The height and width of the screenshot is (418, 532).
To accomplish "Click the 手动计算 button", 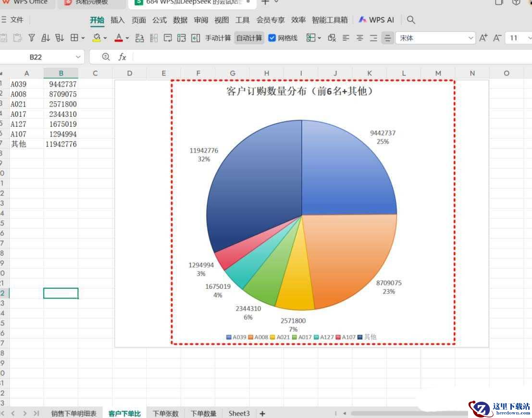I will [x=218, y=38].
